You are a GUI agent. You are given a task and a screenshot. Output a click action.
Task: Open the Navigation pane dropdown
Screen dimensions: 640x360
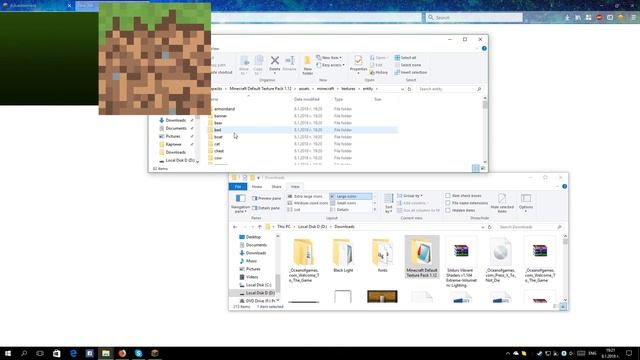(x=240, y=203)
